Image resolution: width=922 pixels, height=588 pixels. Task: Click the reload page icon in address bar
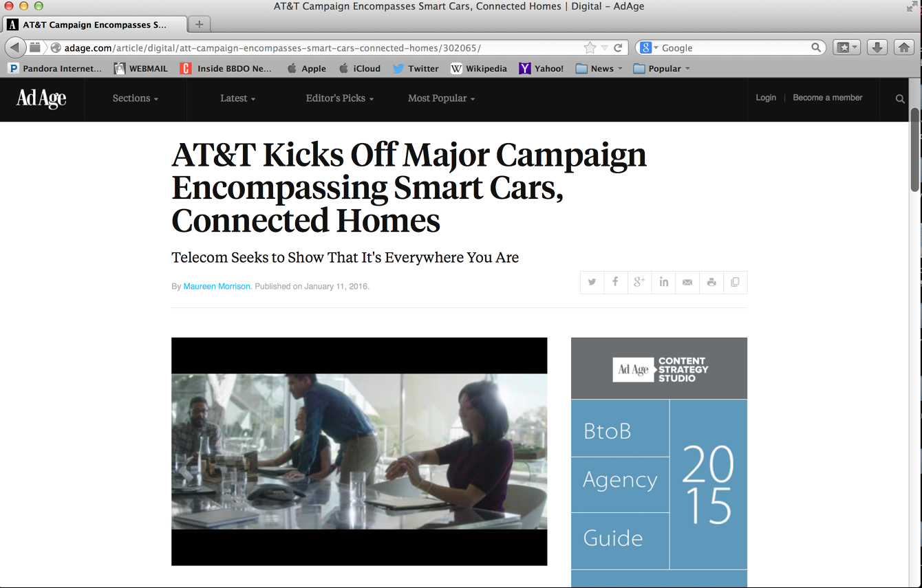point(618,47)
